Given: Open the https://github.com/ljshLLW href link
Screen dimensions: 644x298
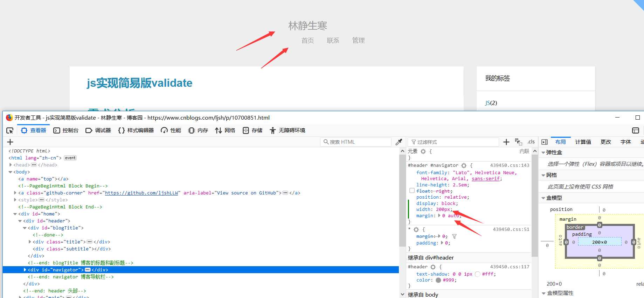Looking at the screenshot, I should [x=141, y=193].
